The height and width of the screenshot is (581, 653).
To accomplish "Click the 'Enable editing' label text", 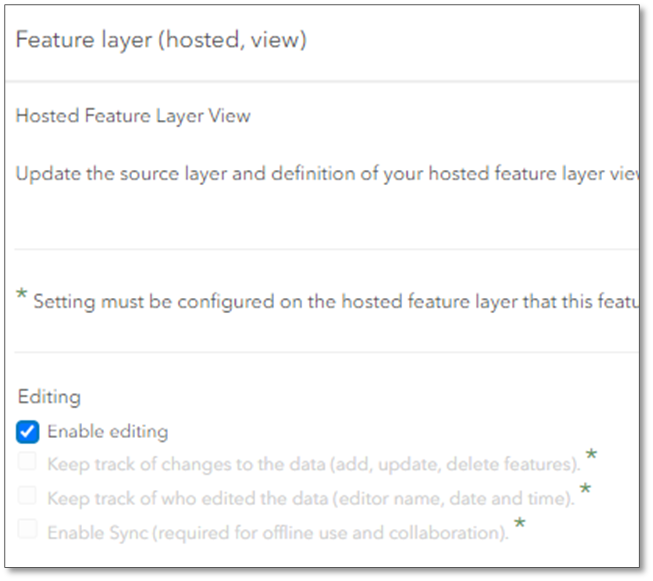I will (x=107, y=432).
